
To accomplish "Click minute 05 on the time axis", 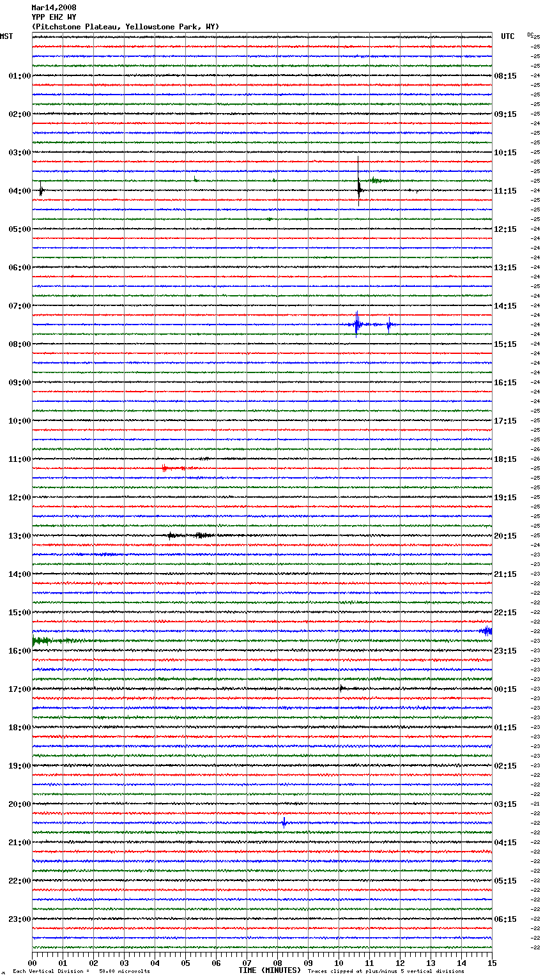I will click(186, 963).
